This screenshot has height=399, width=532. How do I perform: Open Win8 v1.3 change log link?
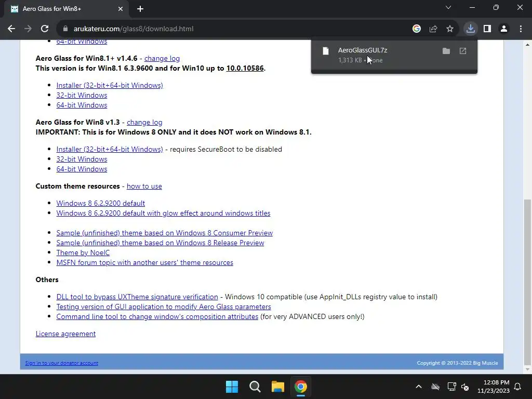pyautogui.click(x=144, y=122)
